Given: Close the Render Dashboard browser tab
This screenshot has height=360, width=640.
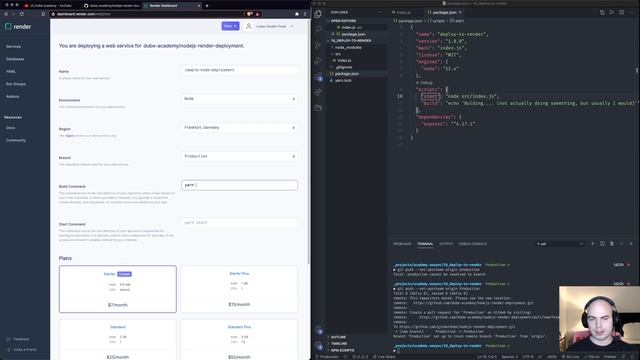Looking at the screenshot, I should coord(199,6).
